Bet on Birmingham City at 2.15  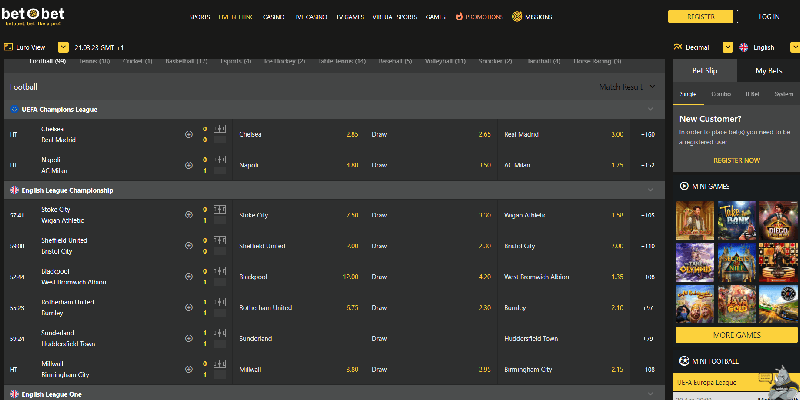point(564,369)
